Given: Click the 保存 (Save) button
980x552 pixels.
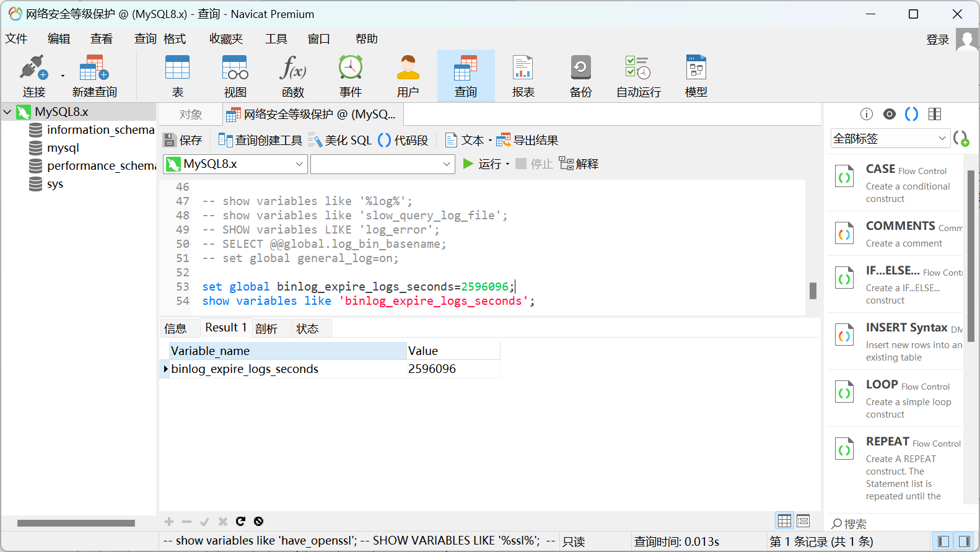Looking at the screenshot, I should (x=183, y=141).
